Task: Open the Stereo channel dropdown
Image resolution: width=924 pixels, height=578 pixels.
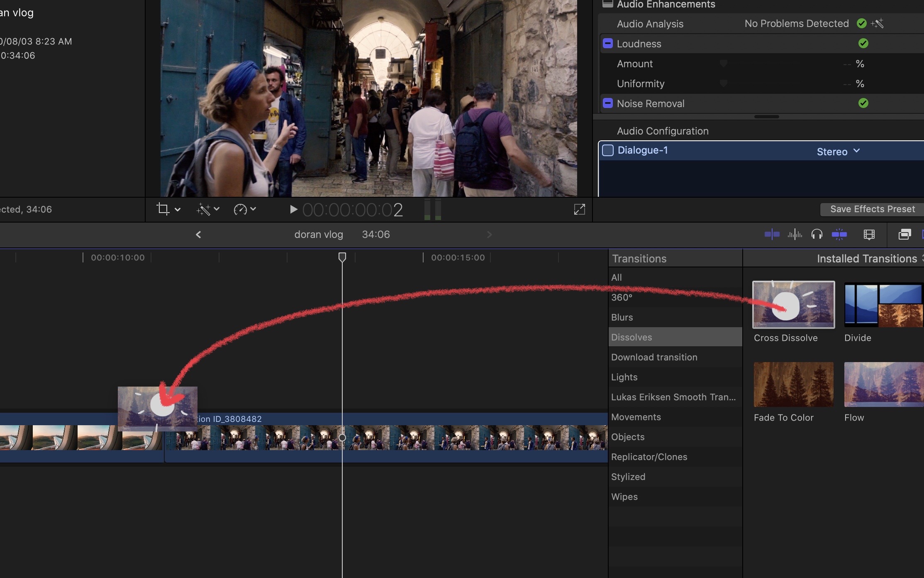Action: (838, 152)
